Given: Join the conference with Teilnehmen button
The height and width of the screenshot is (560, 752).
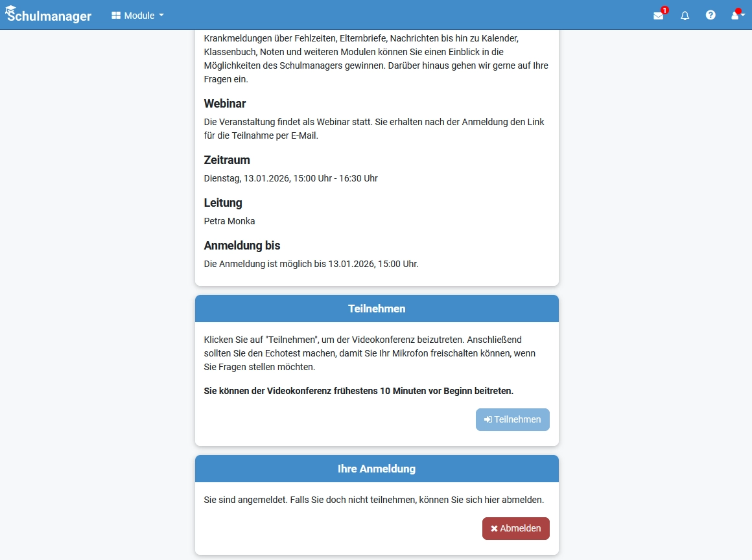Looking at the screenshot, I should tap(512, 419).
